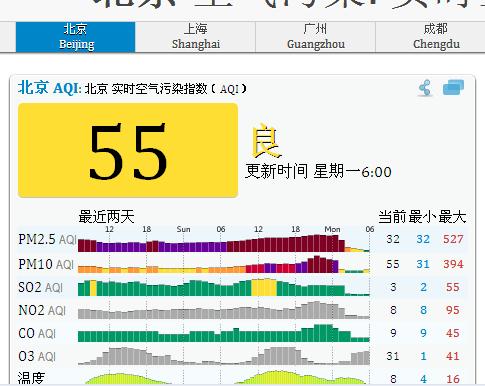485x386 pixels.
Task: Click the 更新时间 星期一6:00 text
Action: pos(318,171)
